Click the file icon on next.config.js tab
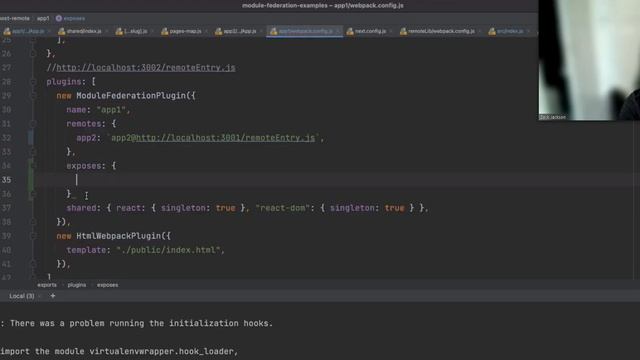Viewport: 640px width, 360px height. coord(350,31)
